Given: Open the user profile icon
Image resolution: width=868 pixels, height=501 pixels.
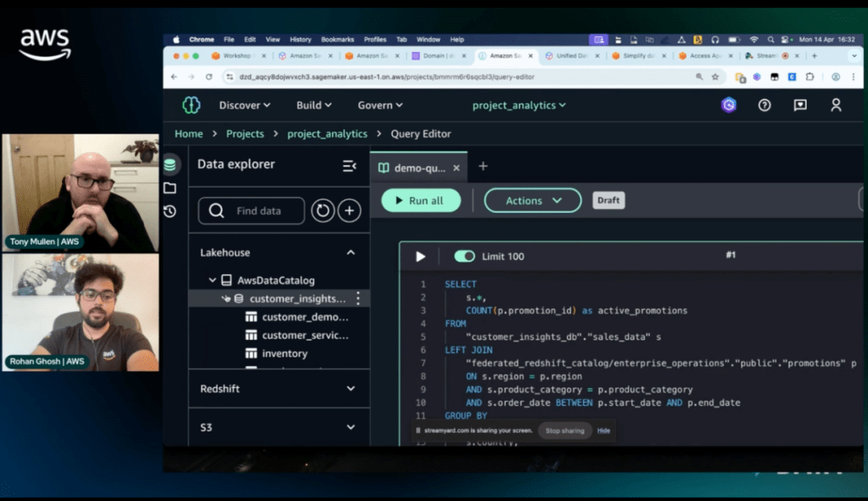Looking at the screenshot, I should click(x=836, y=105).
